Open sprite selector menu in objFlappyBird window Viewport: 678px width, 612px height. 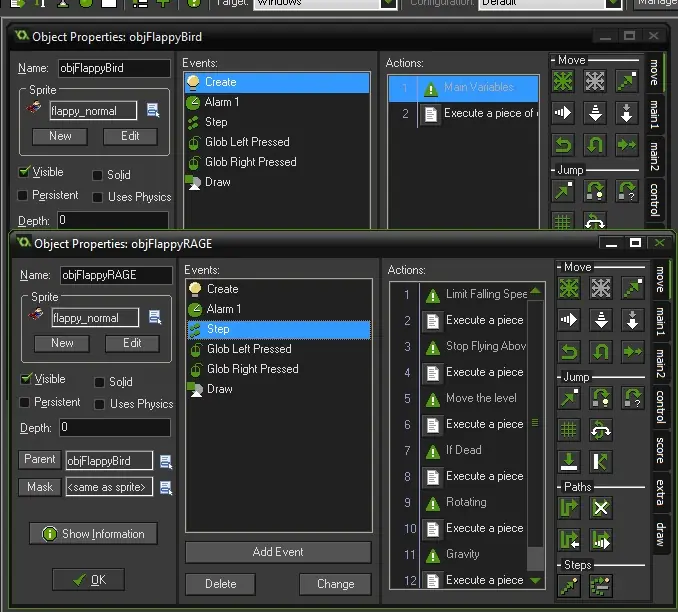click(153, 110)
